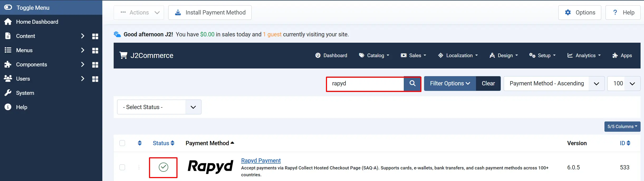Open the Analytics dropdown menu

584,55
